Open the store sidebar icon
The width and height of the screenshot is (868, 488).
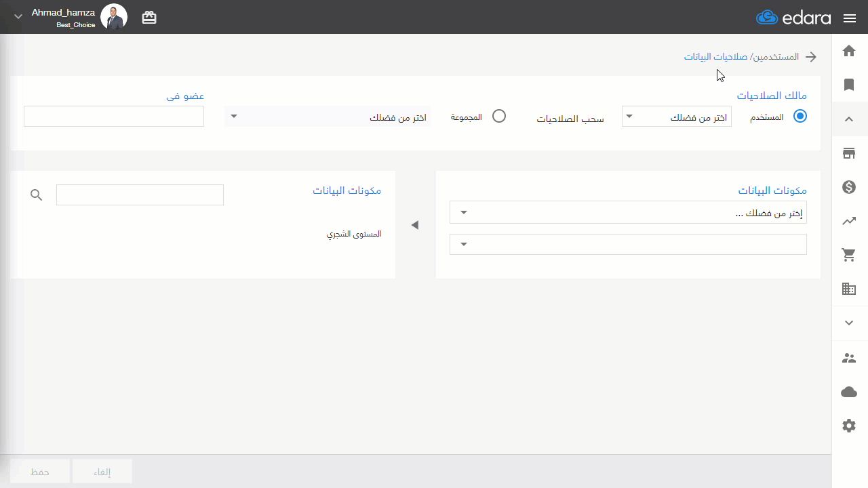click(x=849, y=153)
